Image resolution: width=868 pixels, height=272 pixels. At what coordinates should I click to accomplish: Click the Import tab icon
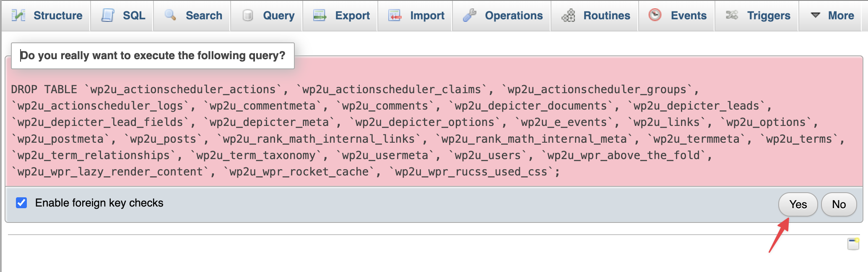[395, 16]
